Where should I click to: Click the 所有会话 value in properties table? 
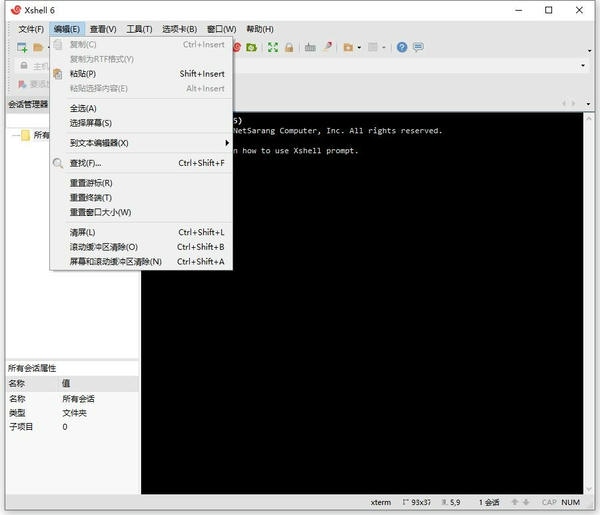(78, 399)
